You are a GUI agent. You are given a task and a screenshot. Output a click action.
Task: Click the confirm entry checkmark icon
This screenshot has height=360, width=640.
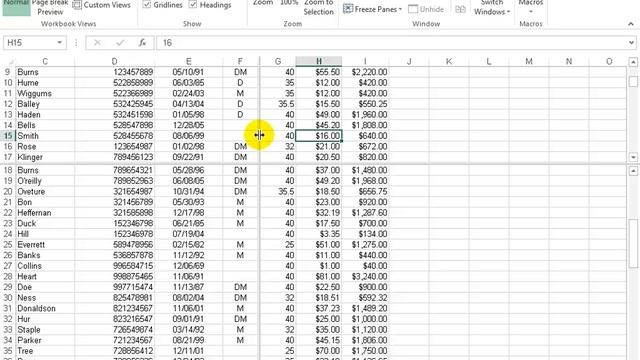coord(120,42)
